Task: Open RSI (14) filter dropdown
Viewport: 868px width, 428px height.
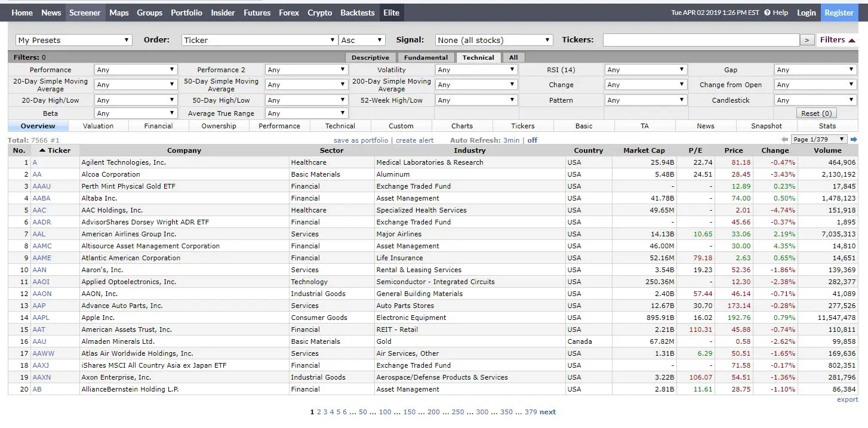Action: 646,70
